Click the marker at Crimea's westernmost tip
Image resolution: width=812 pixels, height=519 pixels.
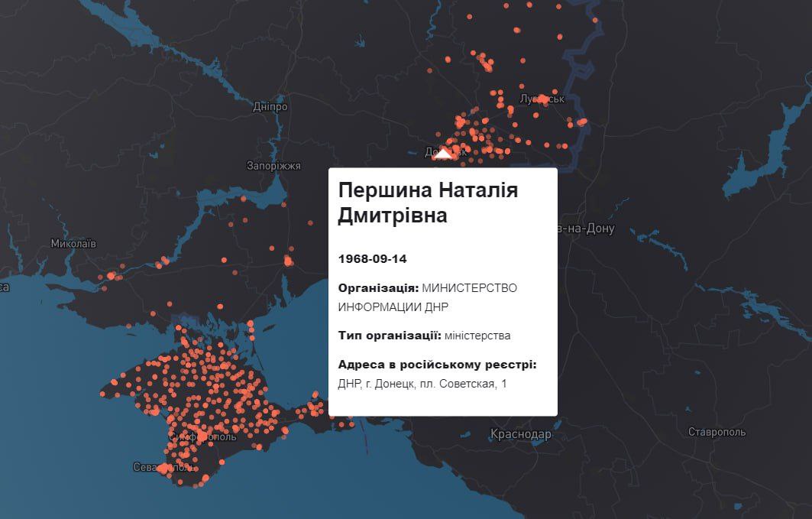103,394
